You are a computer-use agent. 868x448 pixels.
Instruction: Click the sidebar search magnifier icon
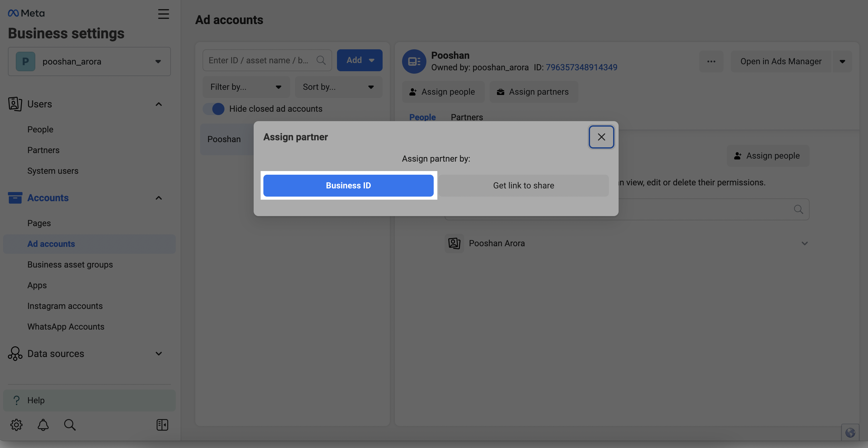pos(70,425)
